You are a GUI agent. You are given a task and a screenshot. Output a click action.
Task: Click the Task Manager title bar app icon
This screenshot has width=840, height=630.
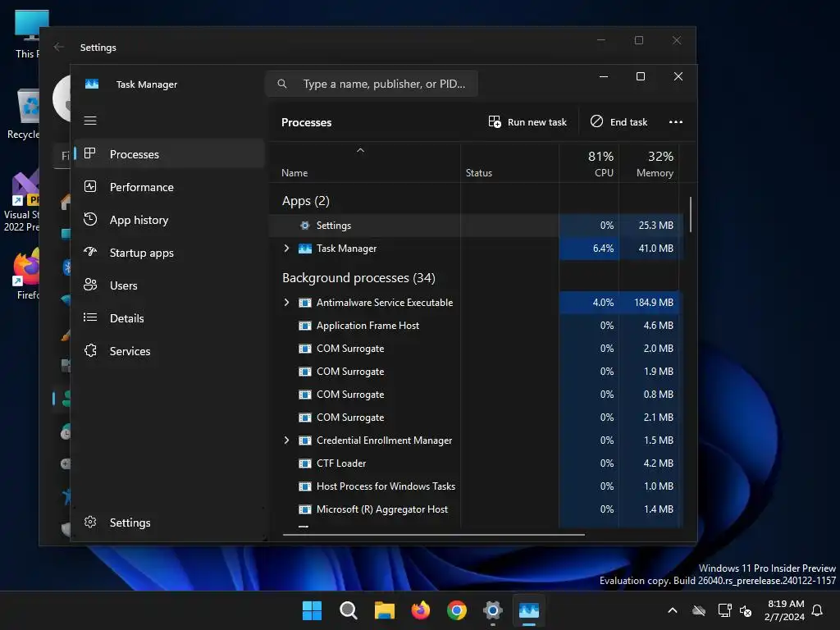point(92,84)
